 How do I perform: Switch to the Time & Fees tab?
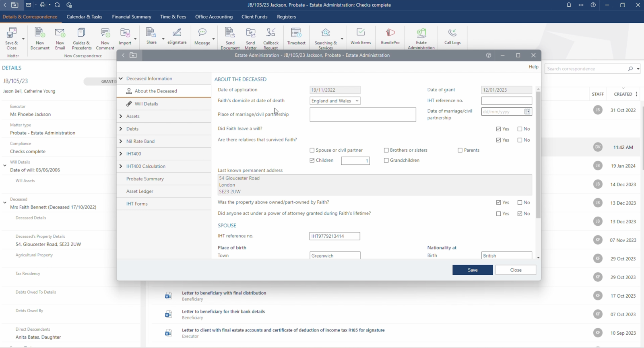(x=173, y=16)
